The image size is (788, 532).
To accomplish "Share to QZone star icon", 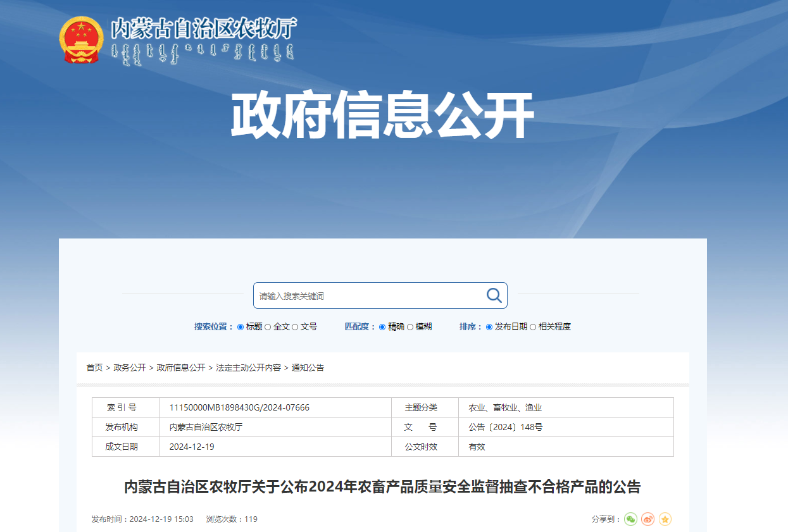I will click(665, 519).
